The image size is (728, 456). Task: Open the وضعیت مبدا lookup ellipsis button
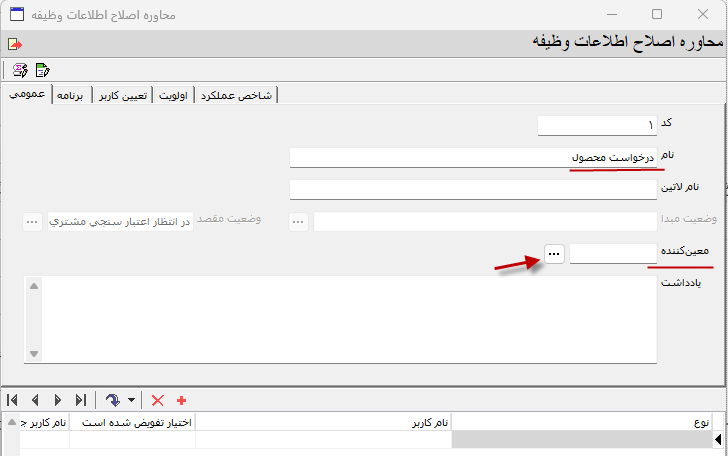pyautogui.click(x=299, y=222)
